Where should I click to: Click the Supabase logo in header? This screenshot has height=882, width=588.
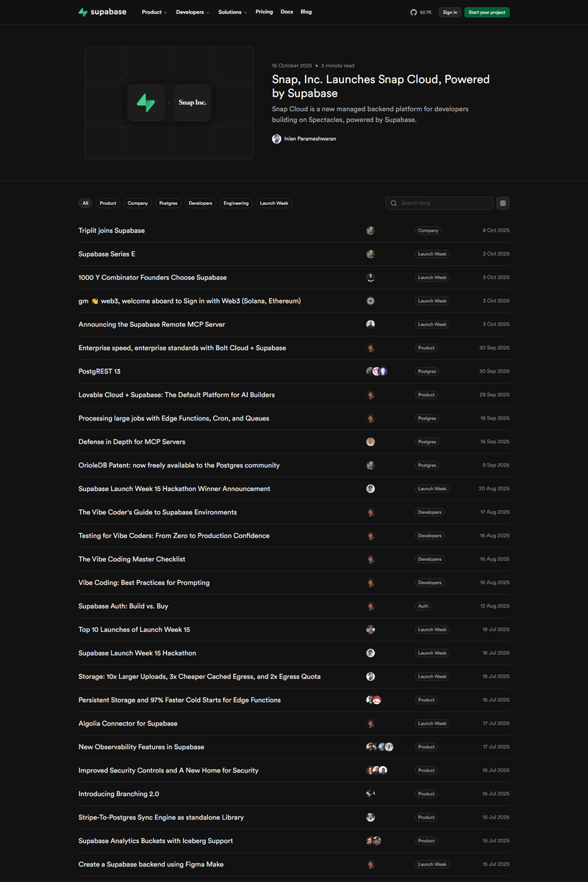[x=102, y=12]
